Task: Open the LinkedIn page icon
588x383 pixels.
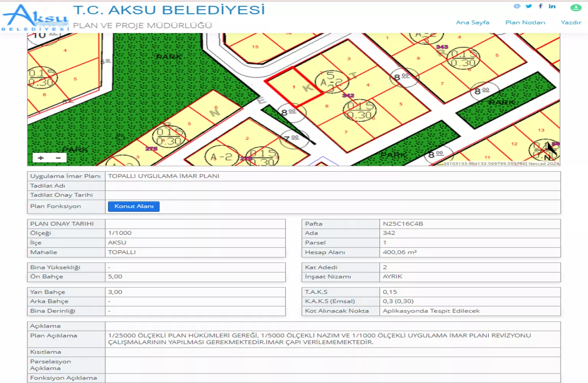Action: [552, 6]
